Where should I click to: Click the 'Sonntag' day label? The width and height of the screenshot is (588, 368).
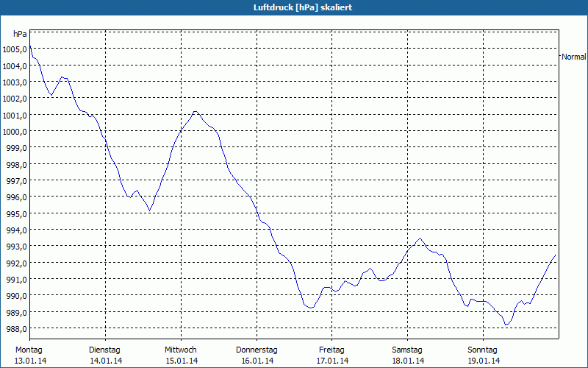coord(483,350)
